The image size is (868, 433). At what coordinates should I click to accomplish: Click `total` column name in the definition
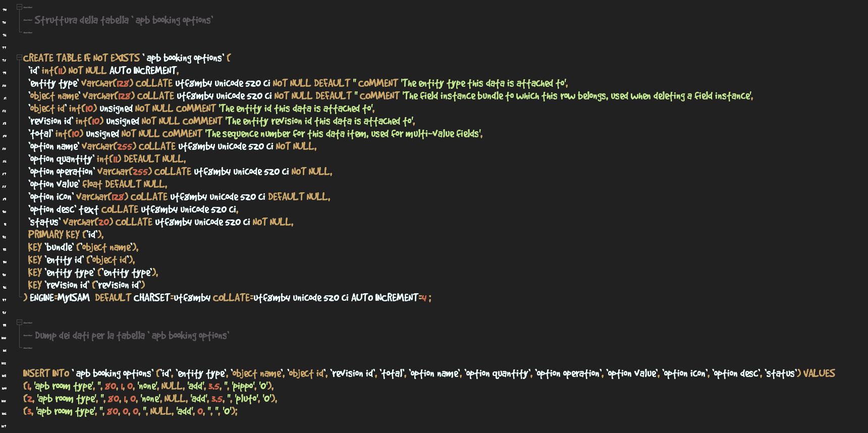(x=40, y=134)
